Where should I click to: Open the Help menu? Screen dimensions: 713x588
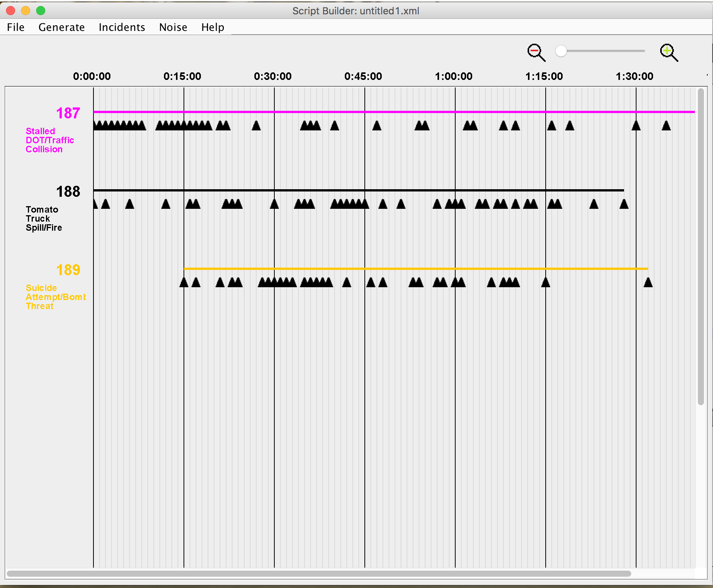coord(213,27)
